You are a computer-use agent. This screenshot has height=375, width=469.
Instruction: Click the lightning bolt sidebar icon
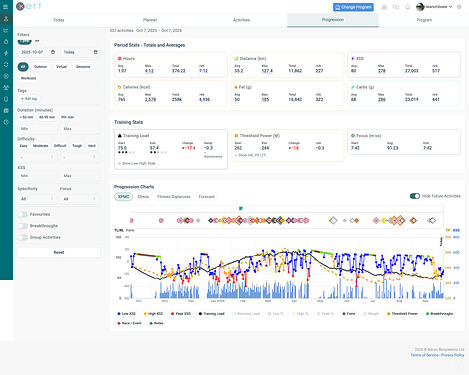pos(6,53)
